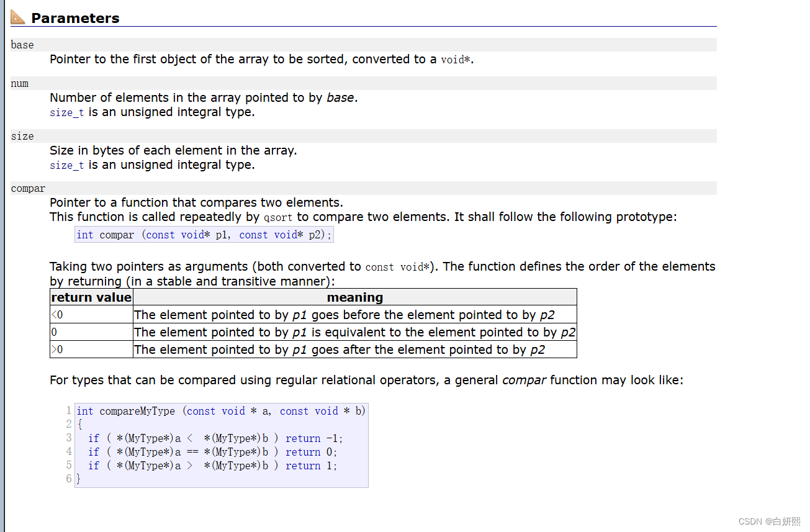Viewport: 810px width, 532px height.
Task: Click the Parameters section ruler icon
Action: point(18,18)
